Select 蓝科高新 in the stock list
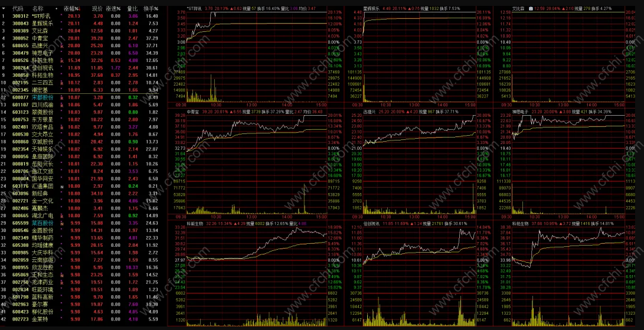The width and height of the screenshot is (644, 330). pyautogui.click(x=43, y=297)
